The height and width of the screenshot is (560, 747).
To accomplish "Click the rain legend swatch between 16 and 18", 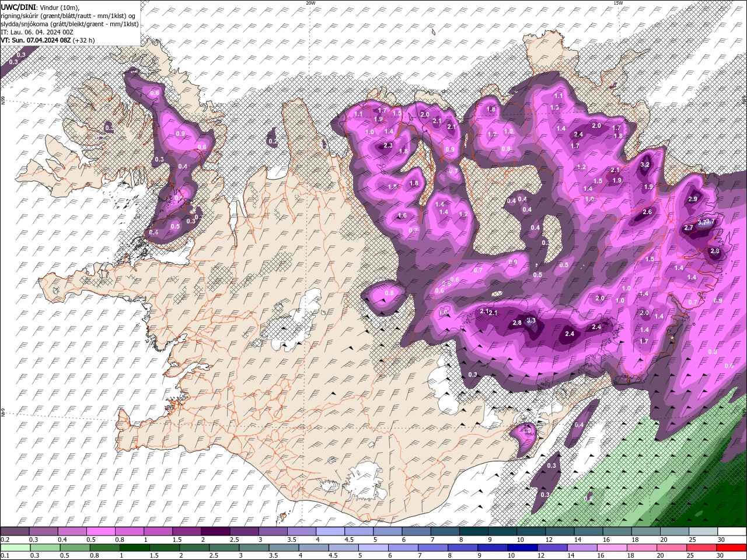I will (612, 548).
